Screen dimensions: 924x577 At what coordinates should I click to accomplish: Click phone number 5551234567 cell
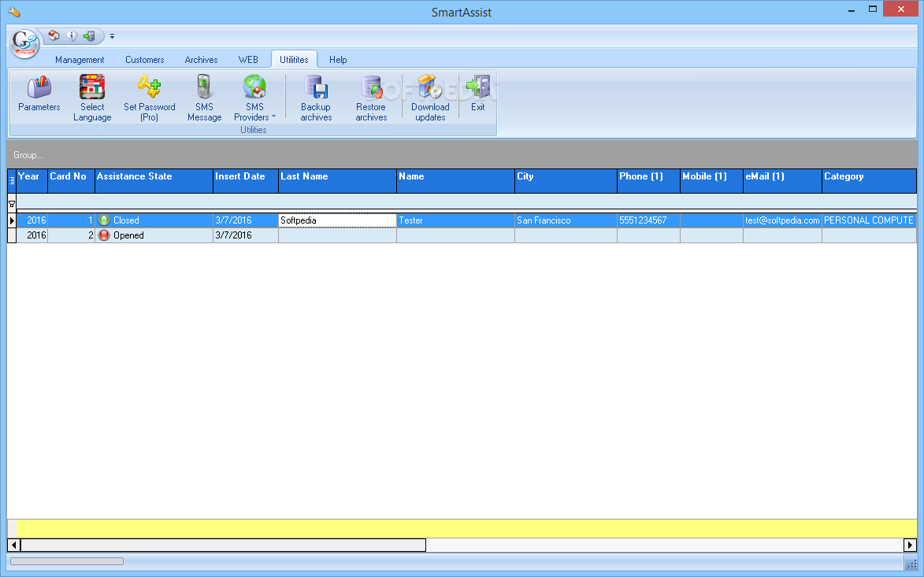[649, 220]
